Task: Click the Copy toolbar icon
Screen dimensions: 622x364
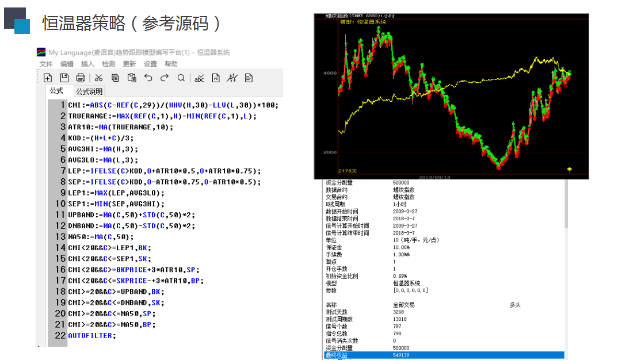Action: coord(115,78)
